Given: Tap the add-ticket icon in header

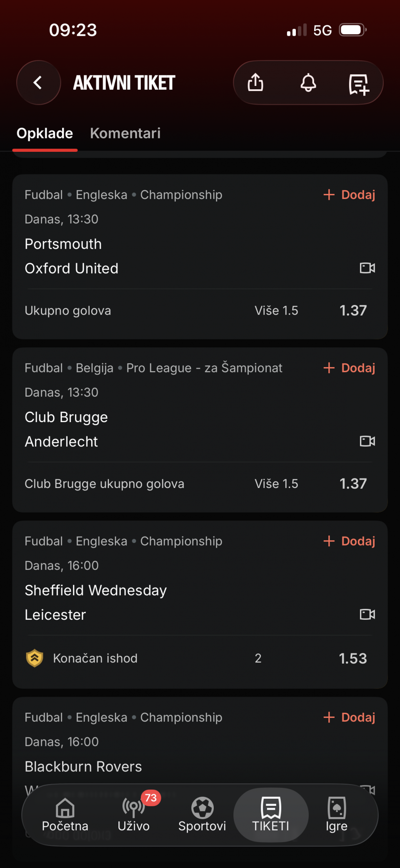Looking at the screenshot, I should point(359,84).
